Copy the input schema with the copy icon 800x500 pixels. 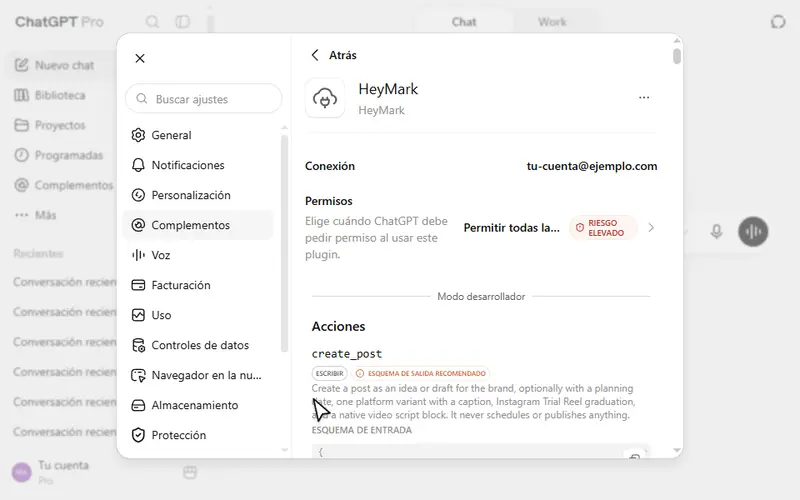point(634,456)
